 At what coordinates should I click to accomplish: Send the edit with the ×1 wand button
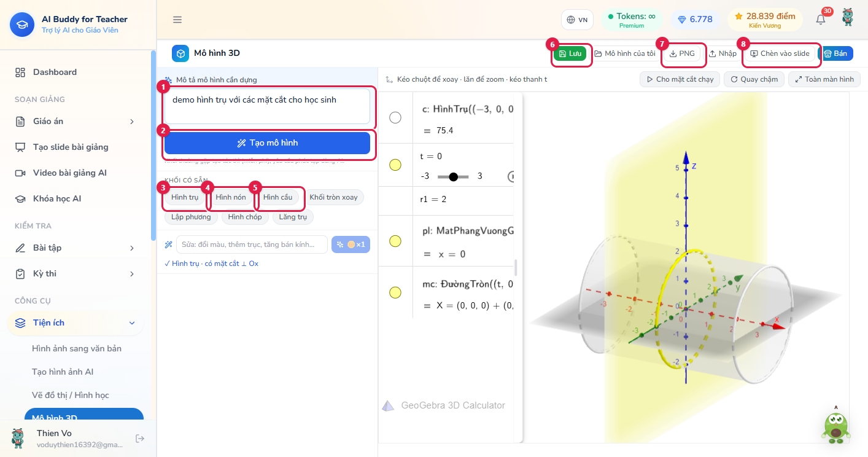point(351,244)
